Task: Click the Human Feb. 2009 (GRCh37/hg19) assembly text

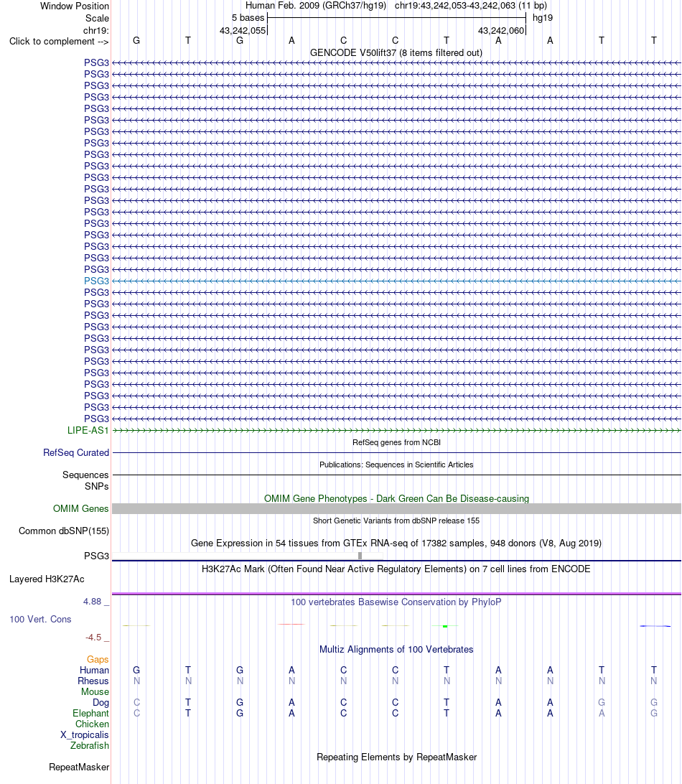Action: point(315,6)
